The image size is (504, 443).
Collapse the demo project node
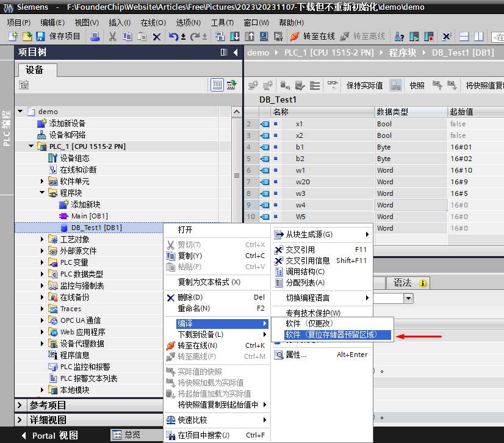click(20, 111)
